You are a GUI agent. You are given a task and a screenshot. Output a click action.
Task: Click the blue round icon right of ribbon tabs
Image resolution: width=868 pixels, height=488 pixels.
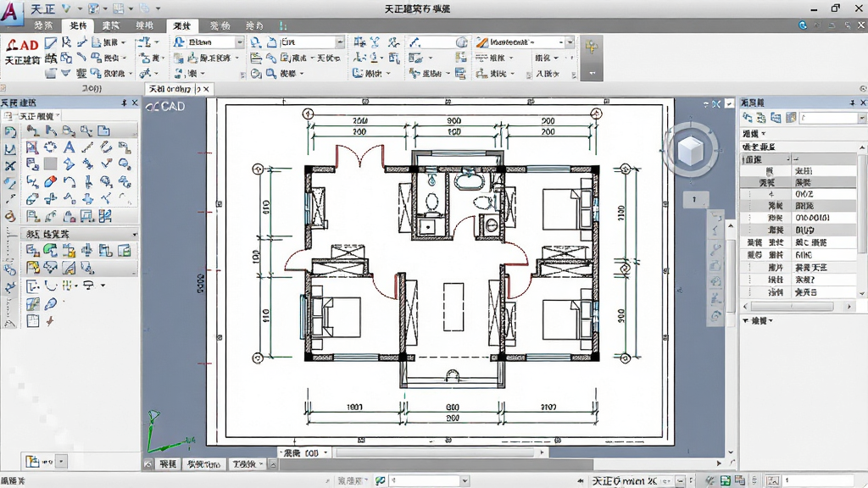coord(803,25)
